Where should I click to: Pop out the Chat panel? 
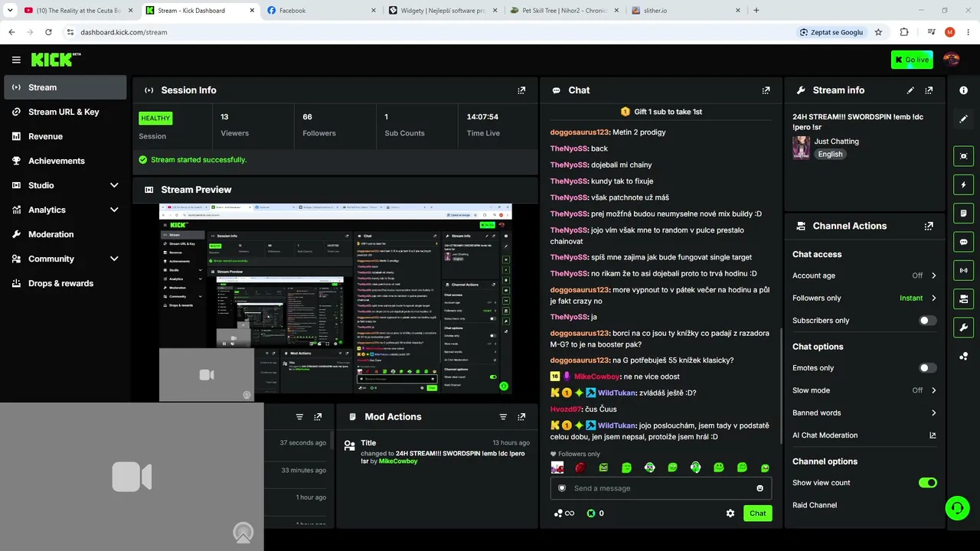pyautogui.click(x=766, y=90)
